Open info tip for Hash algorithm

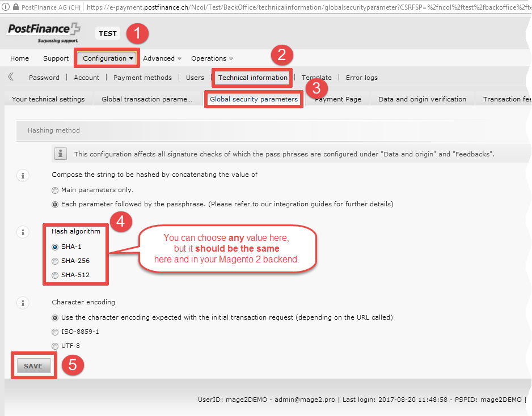coord(23,232)
